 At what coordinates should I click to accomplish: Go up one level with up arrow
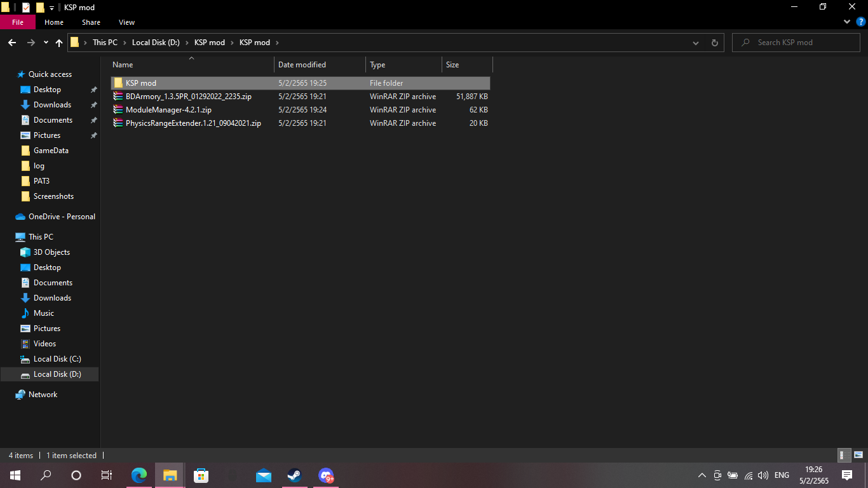pos(59,43)
